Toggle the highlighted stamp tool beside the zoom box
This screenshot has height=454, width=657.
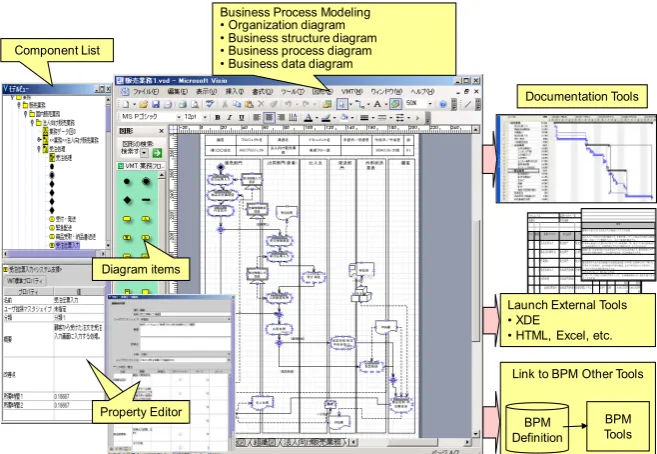coord(395,104)
